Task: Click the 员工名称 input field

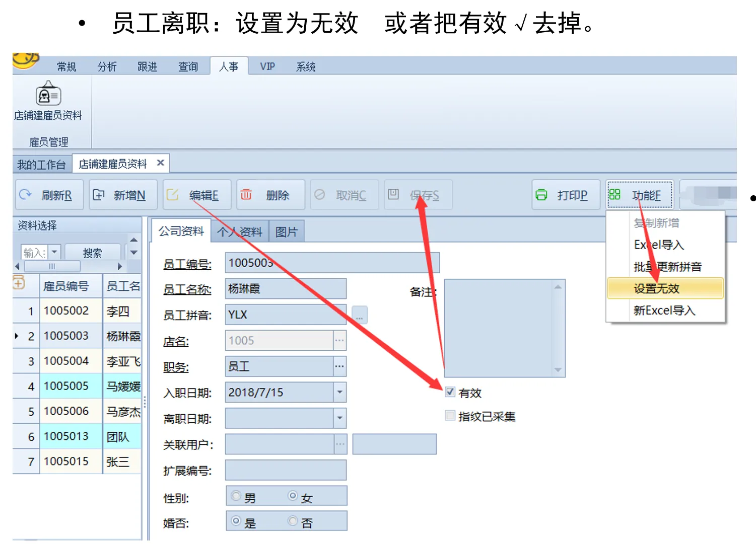Action: pos(286,289)
